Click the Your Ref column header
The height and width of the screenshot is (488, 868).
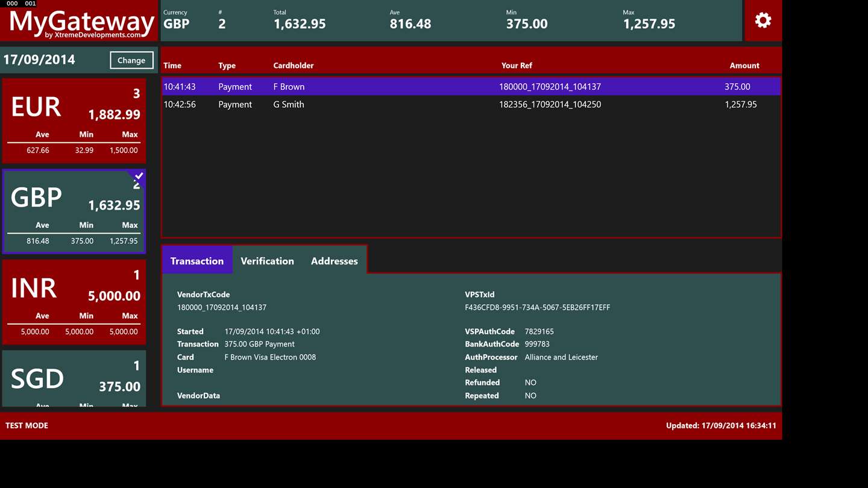coord(517,65)
